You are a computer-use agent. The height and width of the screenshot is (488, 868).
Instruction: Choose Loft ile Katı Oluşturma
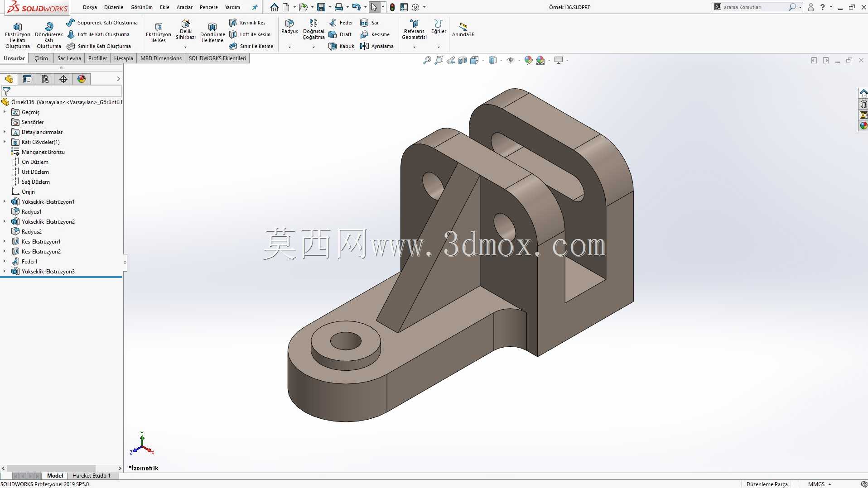98,34
